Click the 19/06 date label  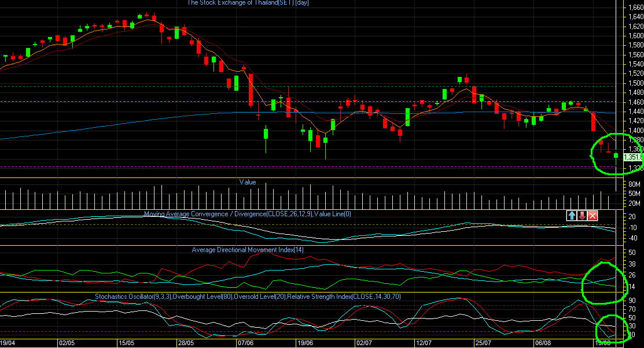(305, 343)
